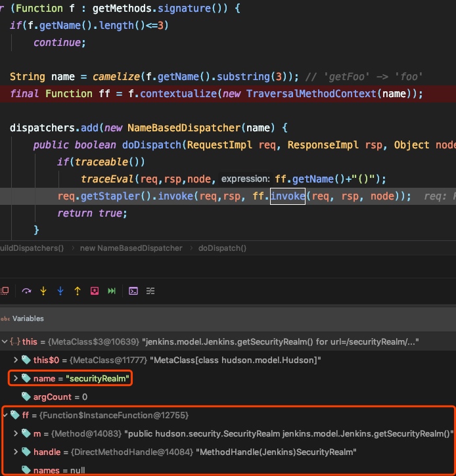This screenshot has height=476, width=456.
Task: Click the green Run to Cursor icon
Action: tap(112, 290)
